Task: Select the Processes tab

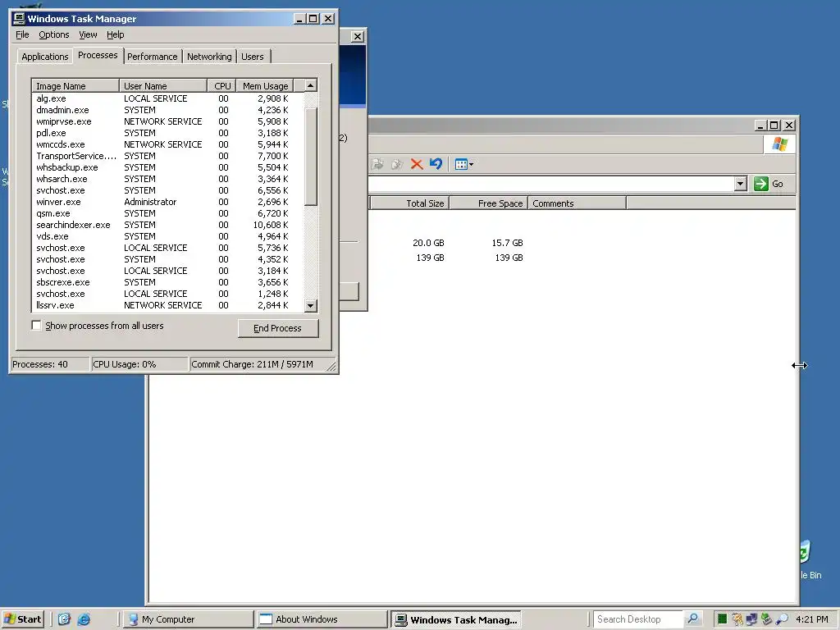Action: coord(98,55)
